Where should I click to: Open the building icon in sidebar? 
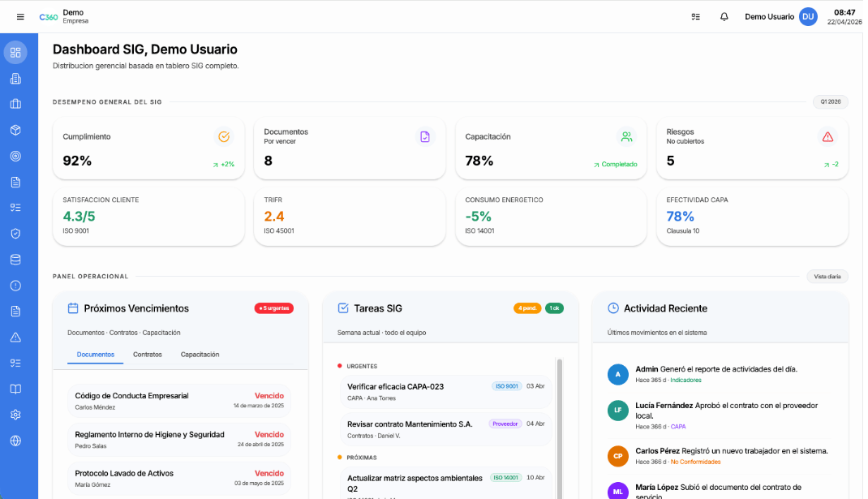[x=15, y=79]
